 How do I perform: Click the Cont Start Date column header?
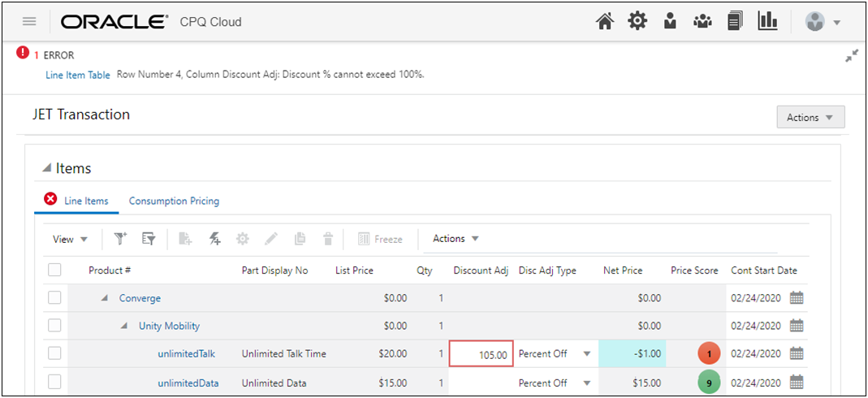coord(764,270)
